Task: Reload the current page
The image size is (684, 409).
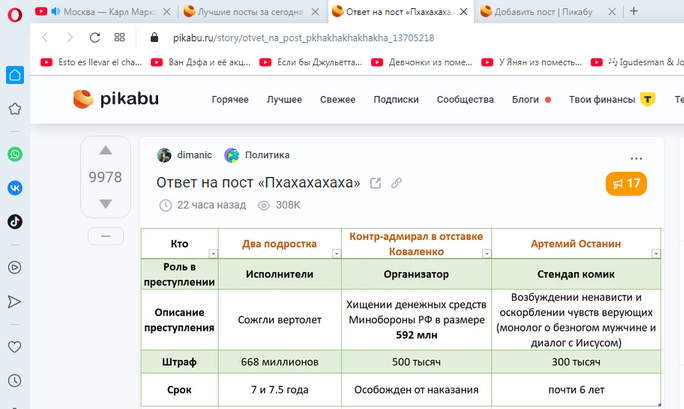Action: coord(94,37)
